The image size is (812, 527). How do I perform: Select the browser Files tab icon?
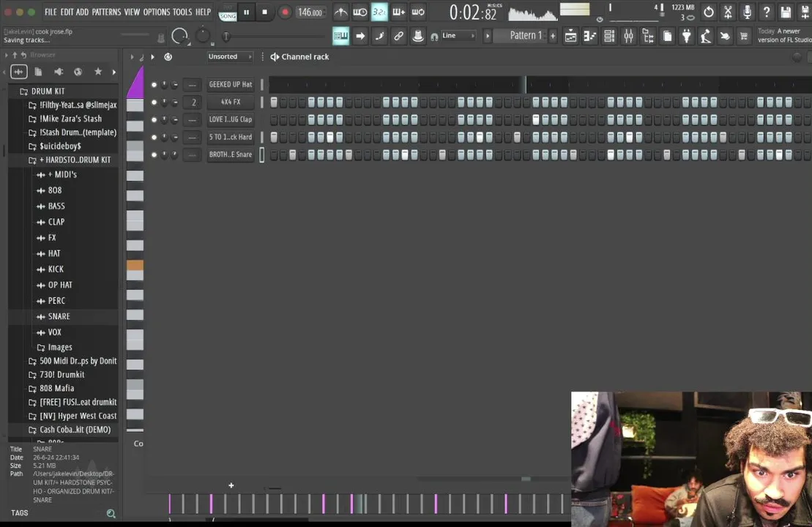(x=38, y=72)
